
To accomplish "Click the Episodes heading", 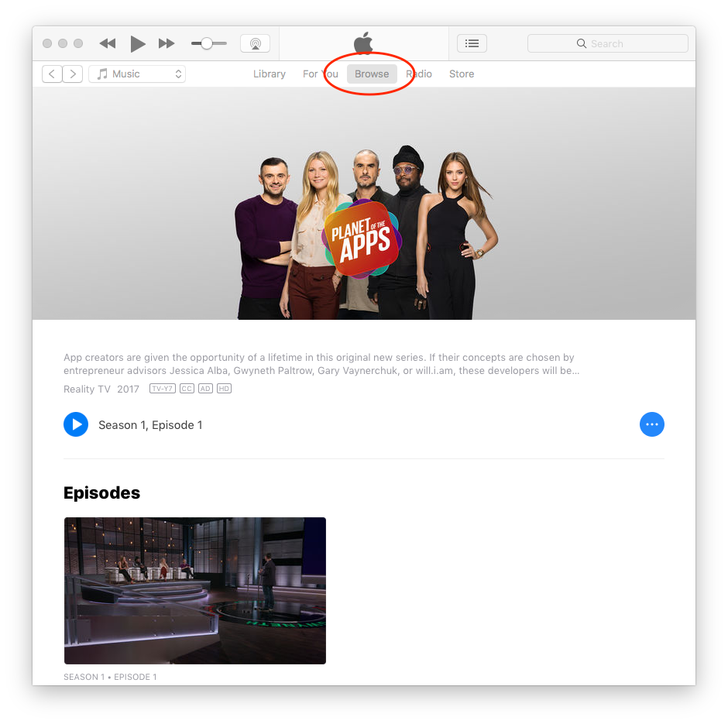I will coord(101,493).
